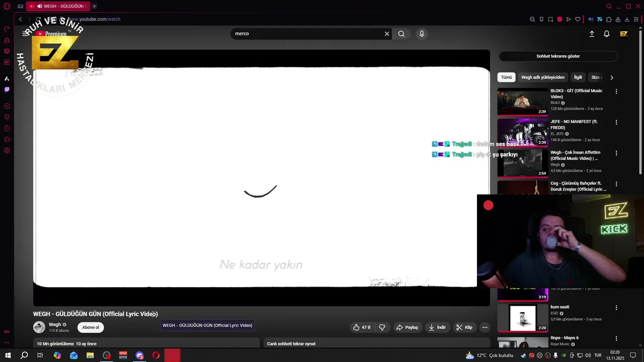The image size is (644, 362).
Task: Open options menu for Rope - Mayıs 6
Action: [x=616, y=338]
